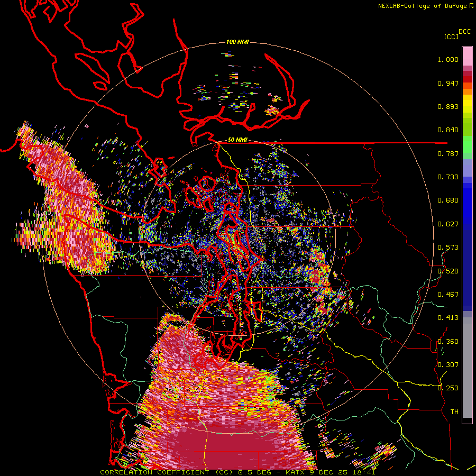The image size is (476, 476).
Task: Click the DCC label above the color bar
Action: (x=465, y=32)
